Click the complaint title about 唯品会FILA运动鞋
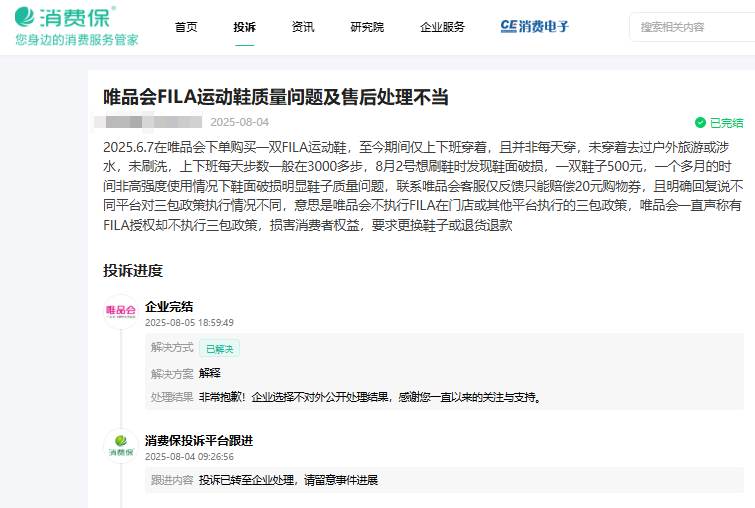This screenshot has height=508, width=755. click(276, 96)
